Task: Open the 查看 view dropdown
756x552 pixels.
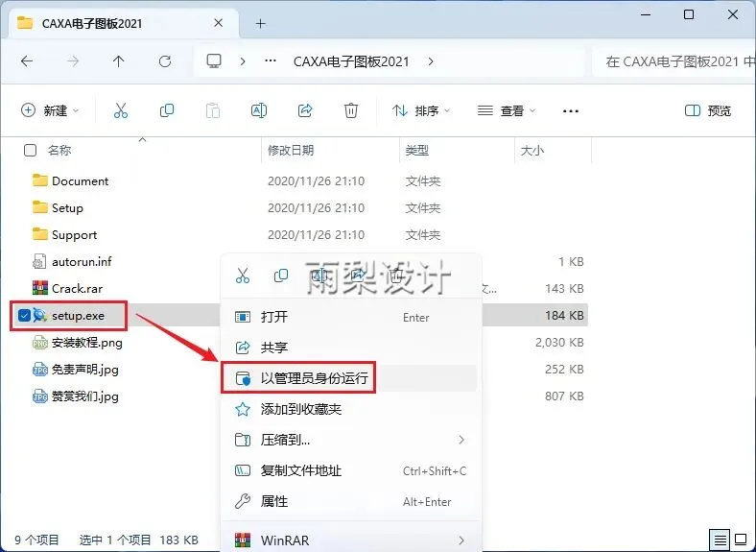Action: tap(507, 110)
